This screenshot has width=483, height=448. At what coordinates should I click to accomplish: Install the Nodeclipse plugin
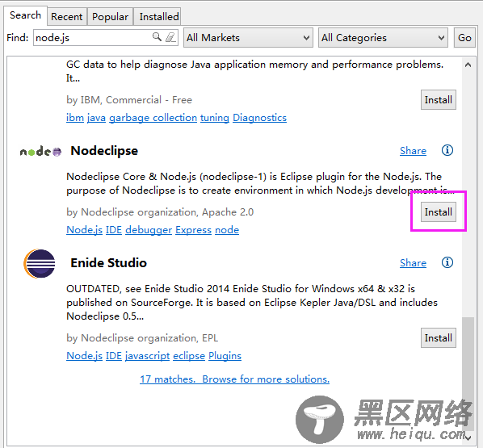(439, 211)
